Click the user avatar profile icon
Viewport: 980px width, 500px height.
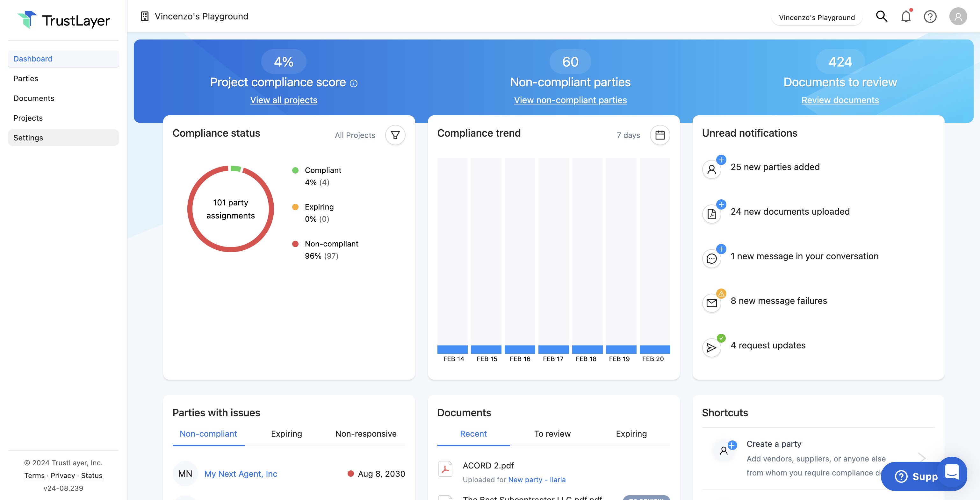(958, 17)
